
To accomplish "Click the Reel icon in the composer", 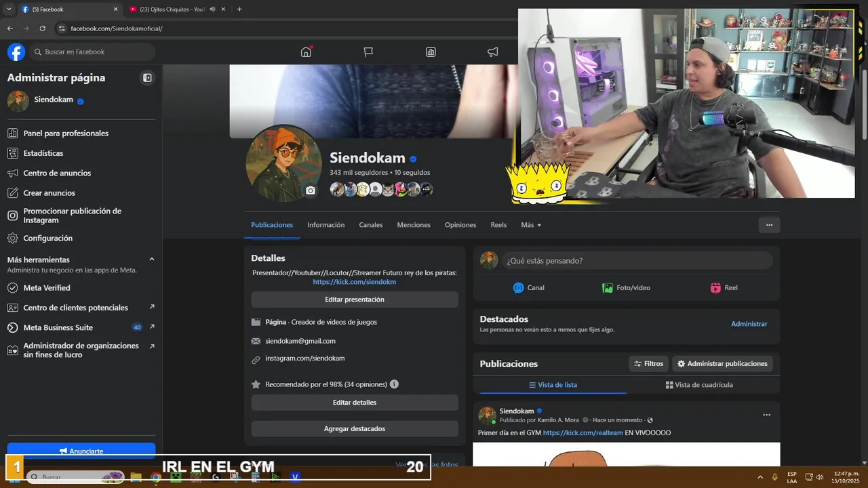I will 715,287.
